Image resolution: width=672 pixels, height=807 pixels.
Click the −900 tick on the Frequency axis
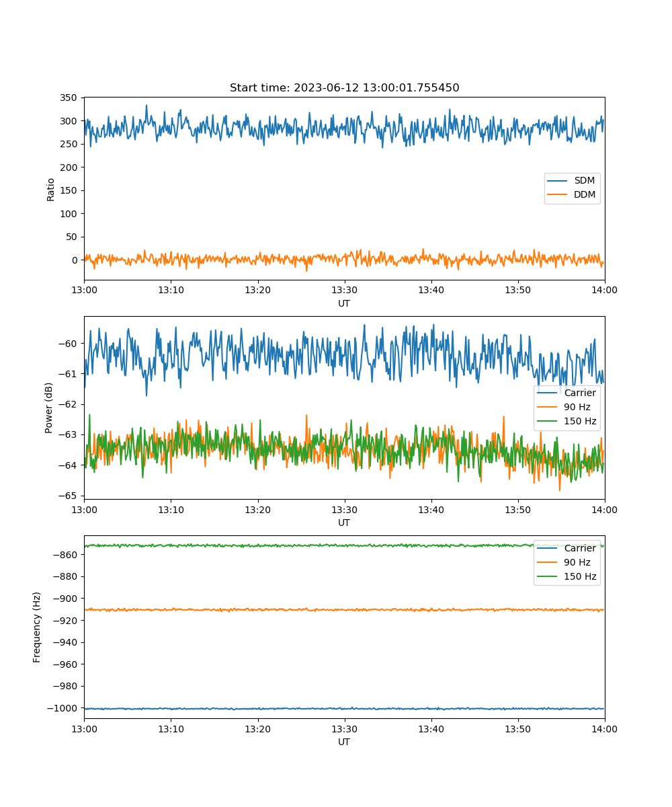[66, 599]
